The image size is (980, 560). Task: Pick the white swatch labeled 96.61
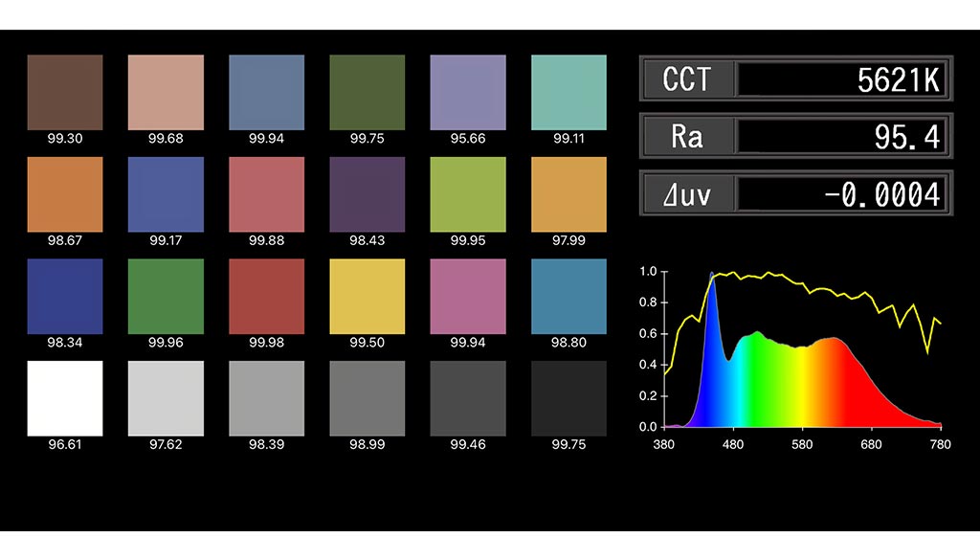65,398
